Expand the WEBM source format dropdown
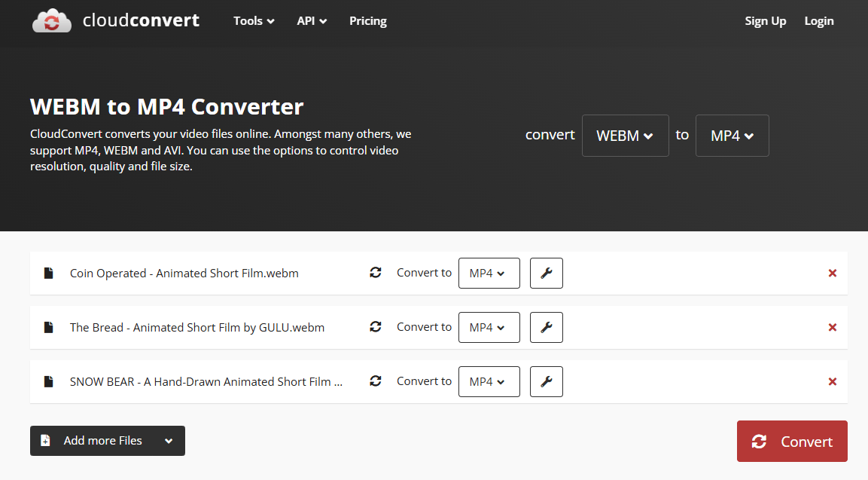868x480 pixels. tap(625, 136)
